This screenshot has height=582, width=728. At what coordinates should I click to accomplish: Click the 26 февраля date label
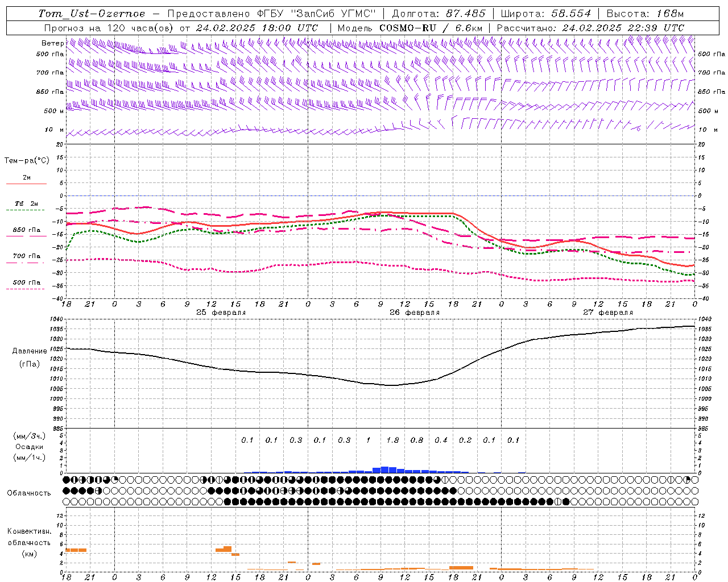point(415,313)
